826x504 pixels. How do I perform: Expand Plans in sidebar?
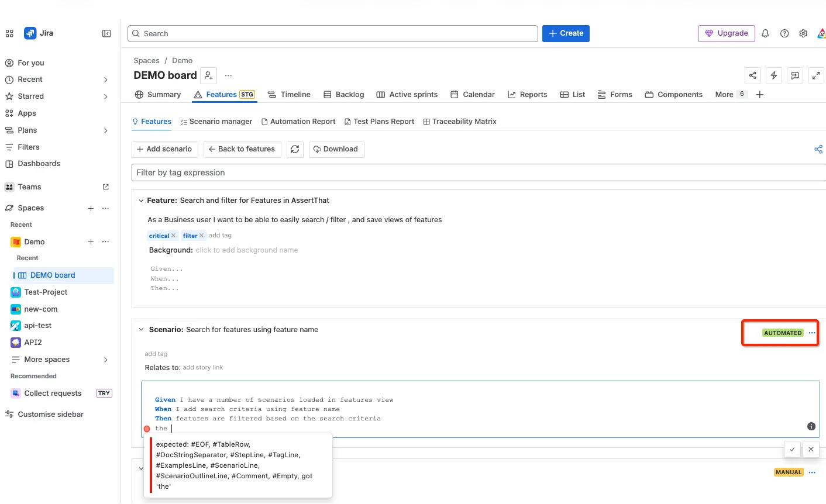106,130
